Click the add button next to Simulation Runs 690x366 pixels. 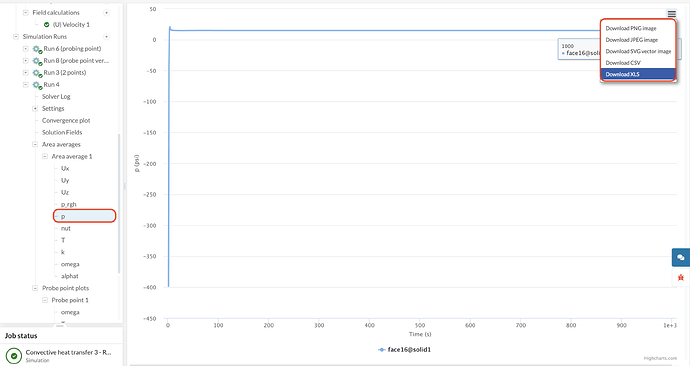[x=106, y=37]
